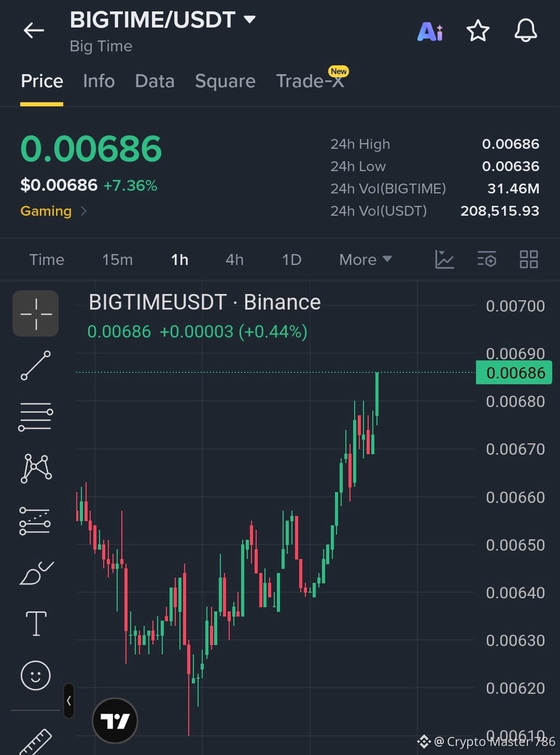Viewport: 560px width, 755px height.
Task: Switch to the Info tab
Action: [x=99, y=81]
